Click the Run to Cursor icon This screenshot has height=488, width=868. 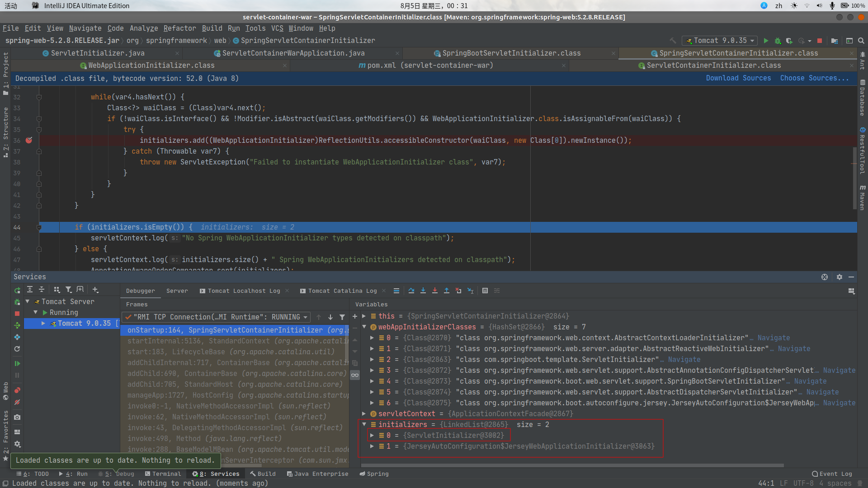coord(470,291)
